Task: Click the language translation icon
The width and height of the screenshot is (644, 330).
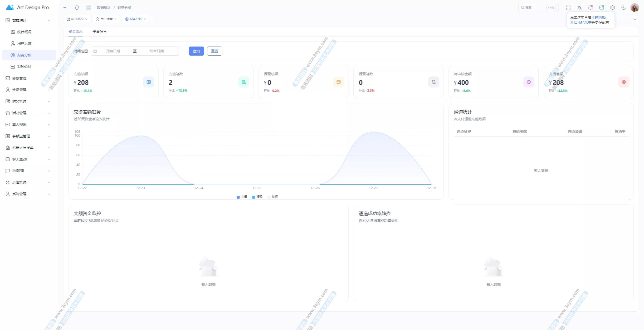Action: (x=580, y=8)
